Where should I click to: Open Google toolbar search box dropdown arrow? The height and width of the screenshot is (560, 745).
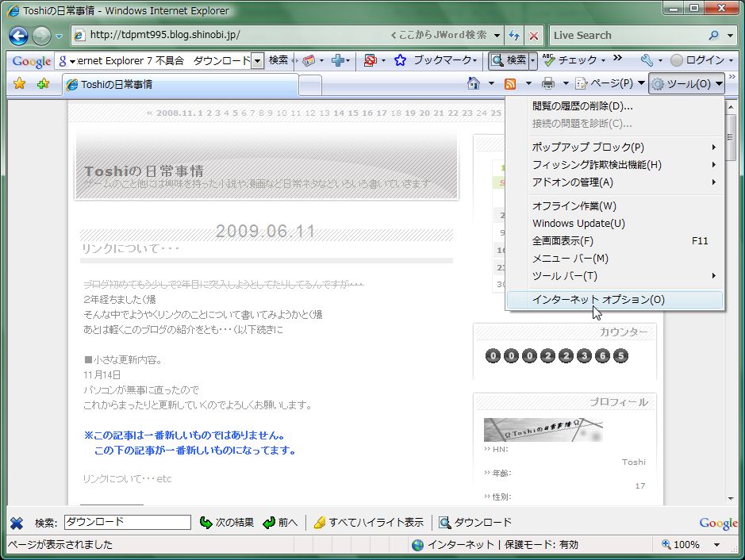coord(258,61)
